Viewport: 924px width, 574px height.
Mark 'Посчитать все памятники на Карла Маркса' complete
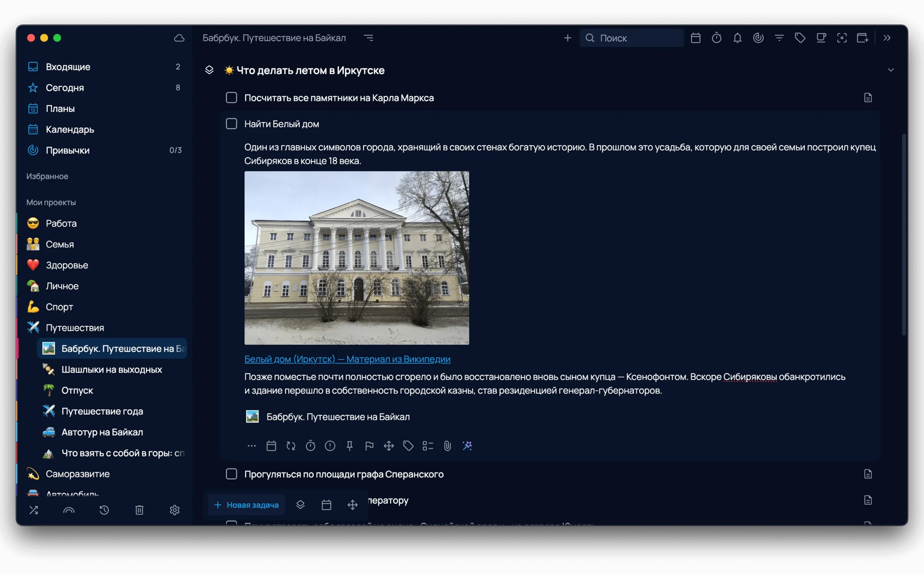(231, 97)
